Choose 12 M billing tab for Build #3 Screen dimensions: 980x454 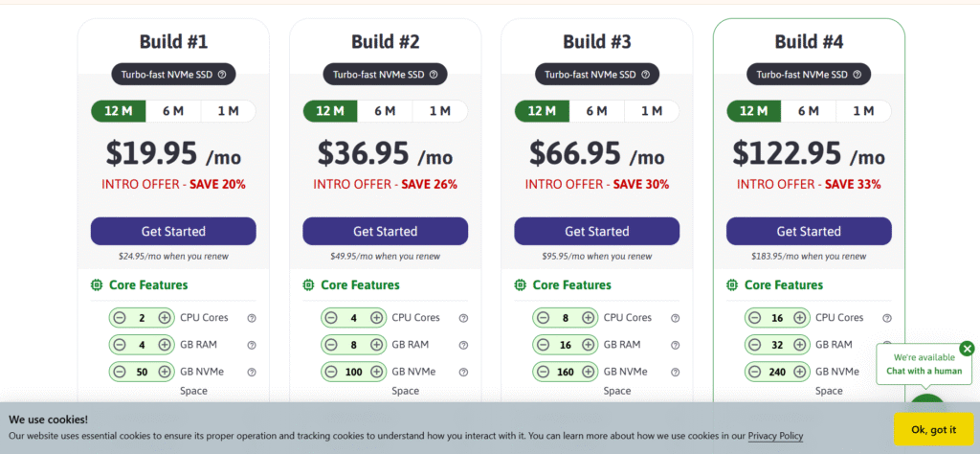pyautogui.click(x=543, y=111)
